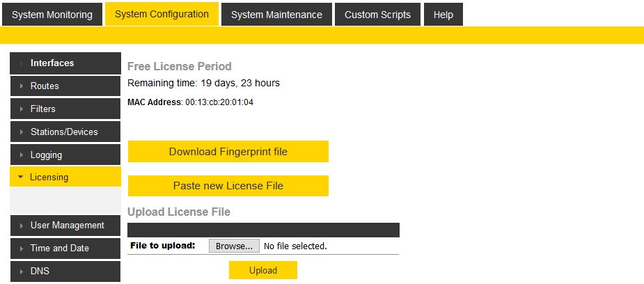
Task: Open the Custom Scripts tab
Action: tap(377, 15)
